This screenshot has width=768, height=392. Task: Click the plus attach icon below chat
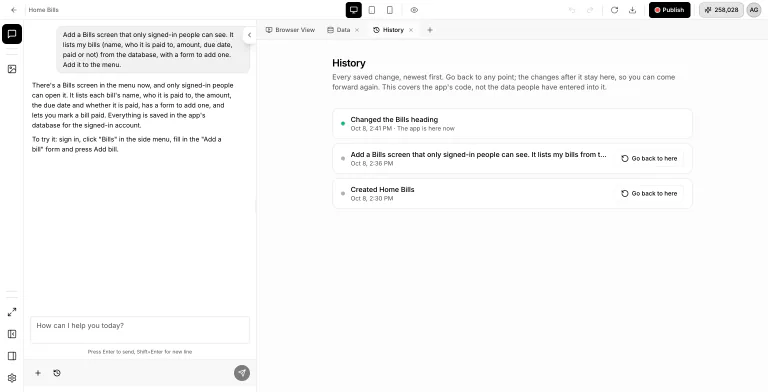point(38,373)
